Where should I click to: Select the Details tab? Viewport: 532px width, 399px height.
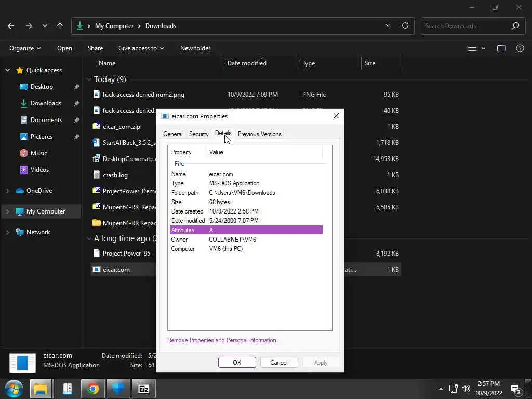pos(223,133)
